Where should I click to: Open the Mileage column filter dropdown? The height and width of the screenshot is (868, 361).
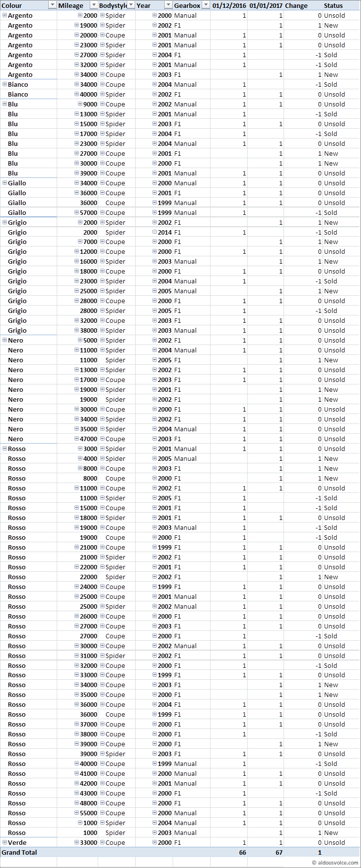(93, 5)
